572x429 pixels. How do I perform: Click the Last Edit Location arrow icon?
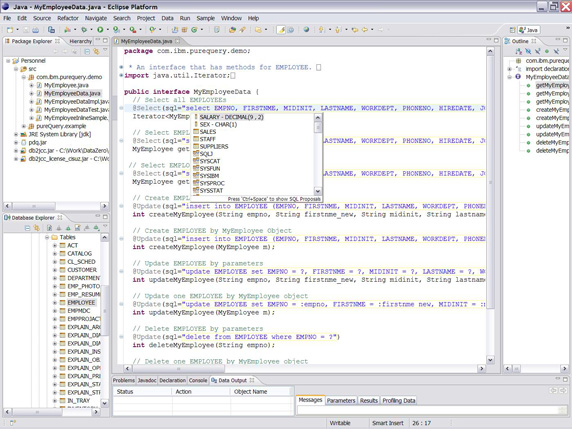(355, 30)
